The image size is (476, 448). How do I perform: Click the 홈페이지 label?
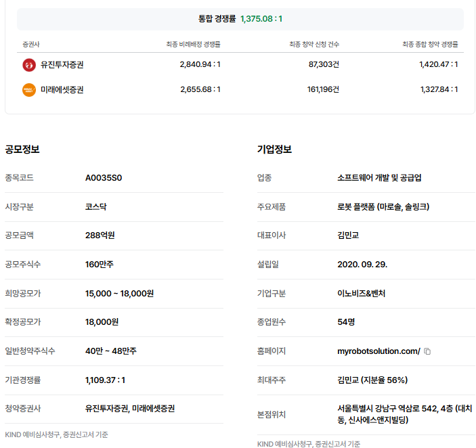pyautogui.click(x=272, y=351)
